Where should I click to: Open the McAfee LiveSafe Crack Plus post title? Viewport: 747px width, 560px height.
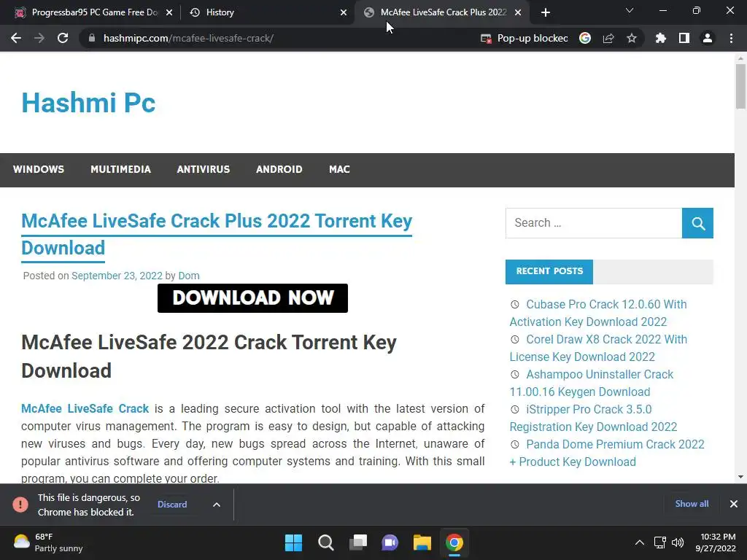coord(217,234)
